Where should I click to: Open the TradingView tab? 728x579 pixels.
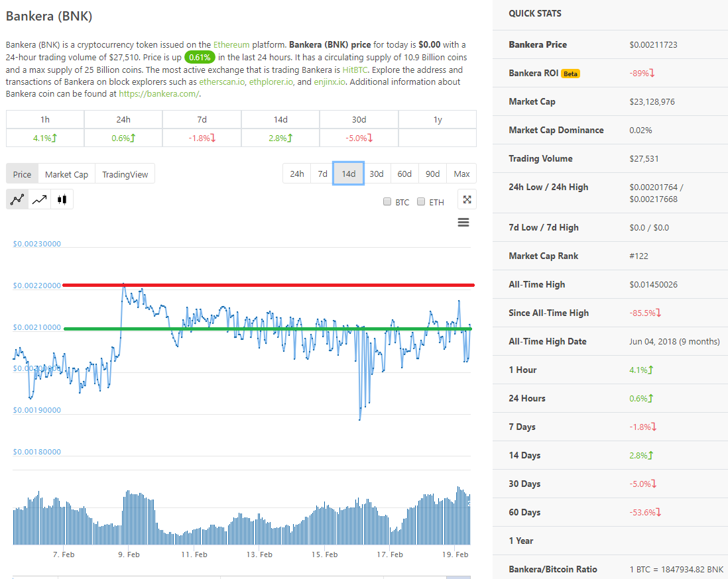[125, 174]
